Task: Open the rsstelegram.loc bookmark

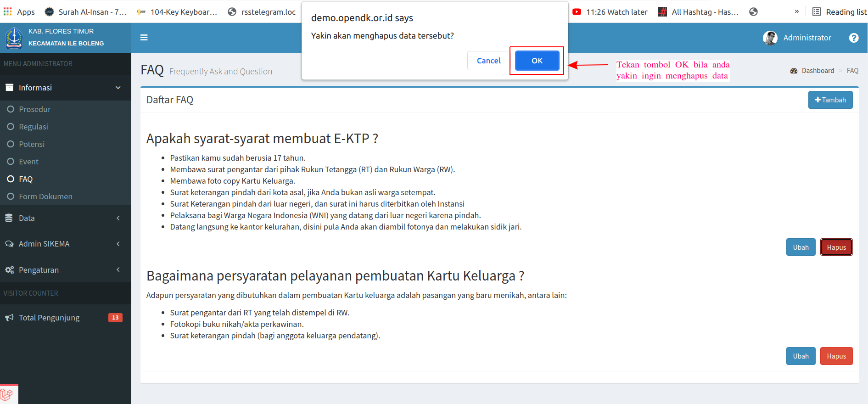Action: 262,12
